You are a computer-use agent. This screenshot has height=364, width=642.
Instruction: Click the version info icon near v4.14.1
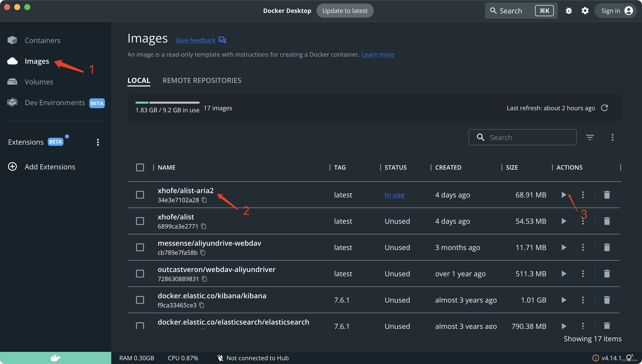pos(595,358)
